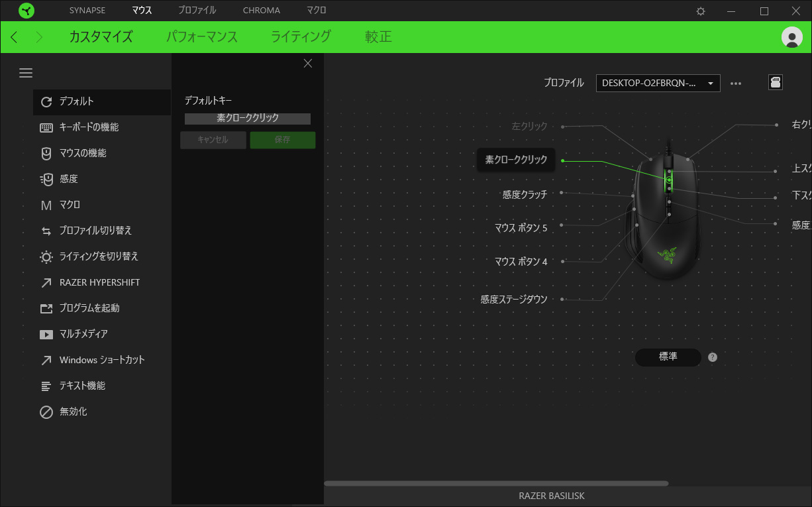812x507 pixels.
Task: Select デフォルト in the sidebar
Action: click(102, 102)
